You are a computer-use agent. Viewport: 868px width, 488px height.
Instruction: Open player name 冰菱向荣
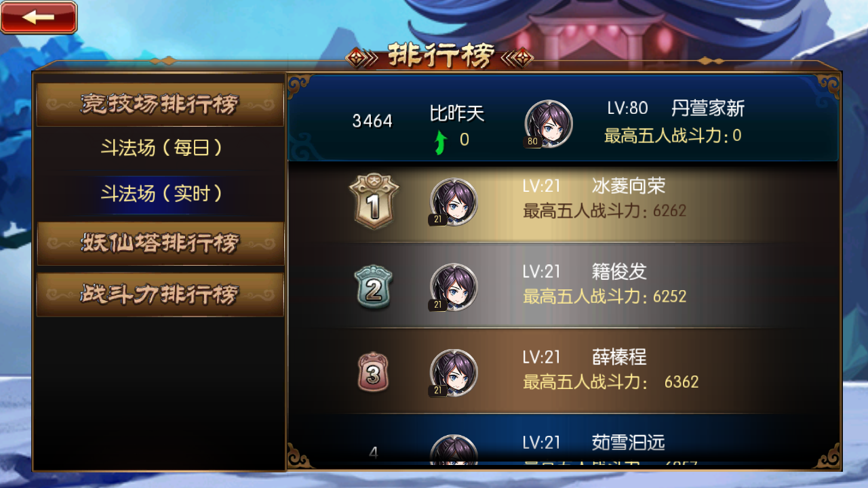(629, 186)
